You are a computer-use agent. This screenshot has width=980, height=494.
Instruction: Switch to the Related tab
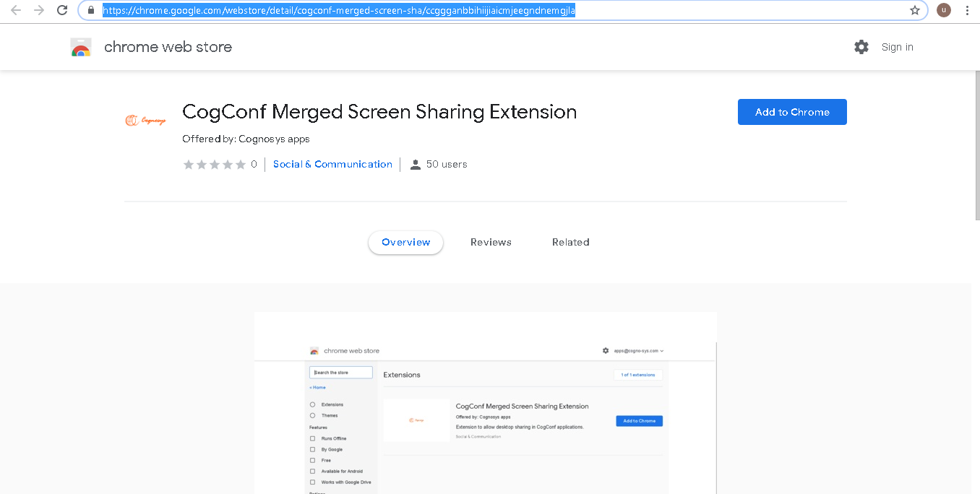click(x=571, y=243)
